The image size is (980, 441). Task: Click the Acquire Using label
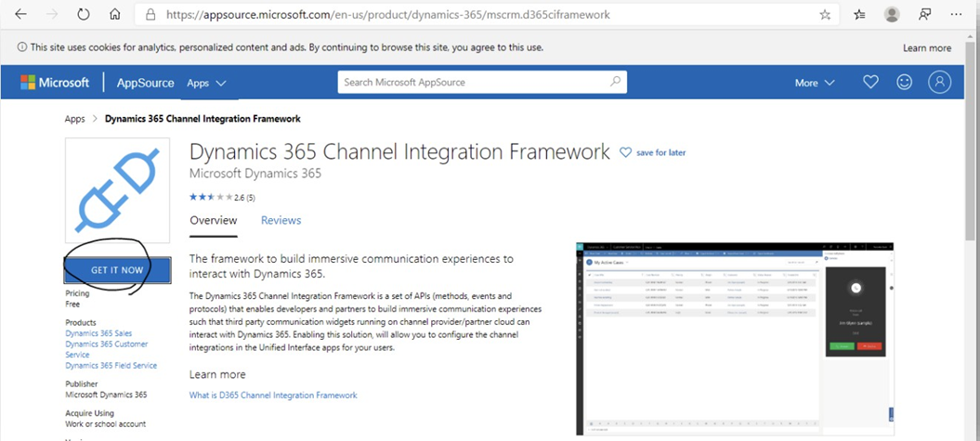pos(89,413)
